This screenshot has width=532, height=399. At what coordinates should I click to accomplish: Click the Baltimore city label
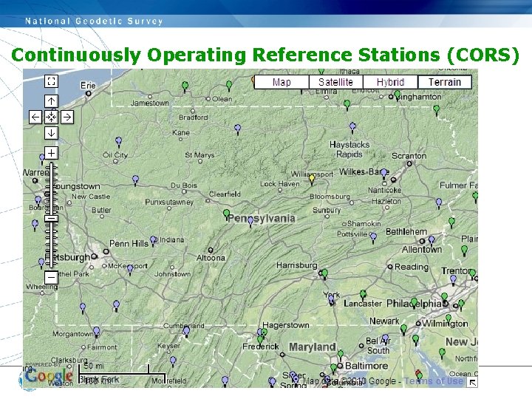366,366
